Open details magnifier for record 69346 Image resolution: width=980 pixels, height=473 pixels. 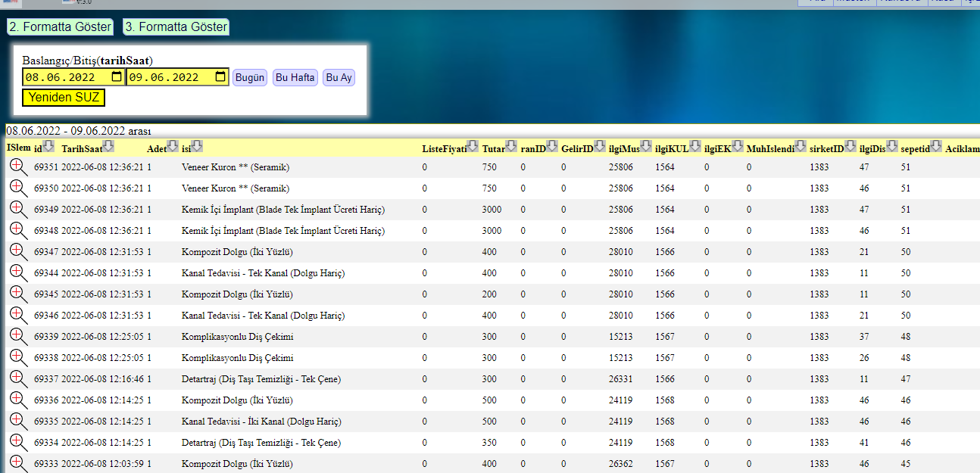[17, 314]
